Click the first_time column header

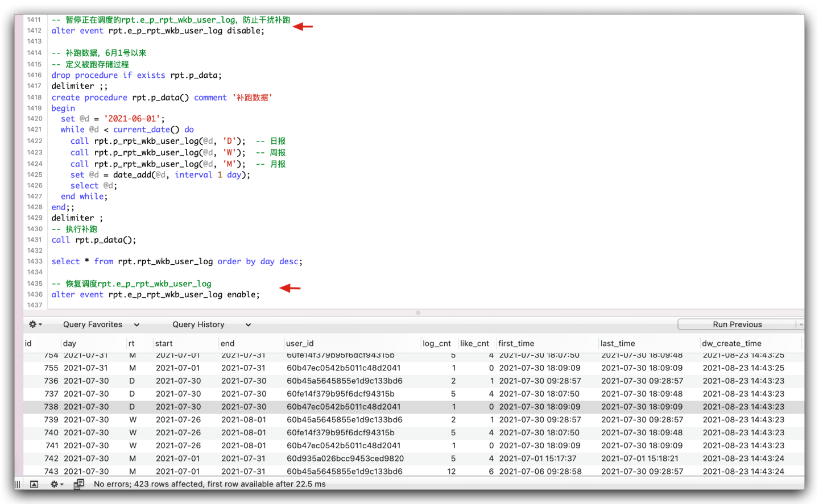tap(547, 343)
